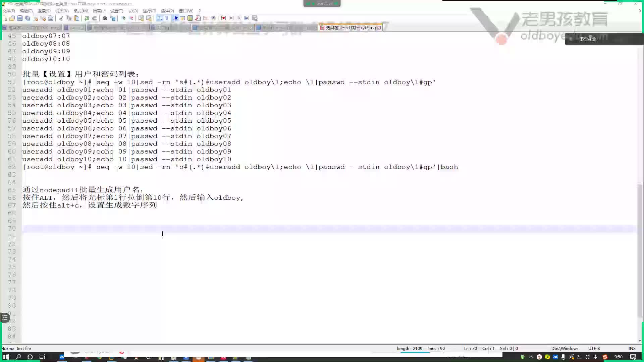Open the 视图(V) menu
644x362 pixels.
(62, 11)
